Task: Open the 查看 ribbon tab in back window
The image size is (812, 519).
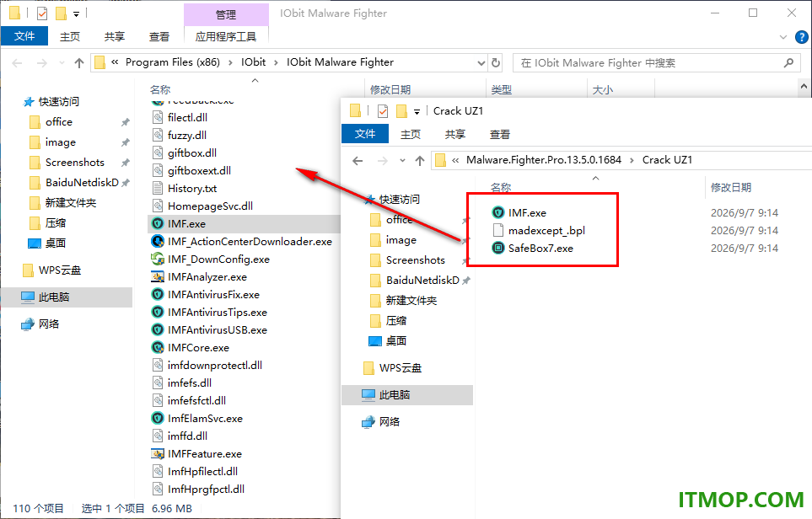Action: (159, 37)
